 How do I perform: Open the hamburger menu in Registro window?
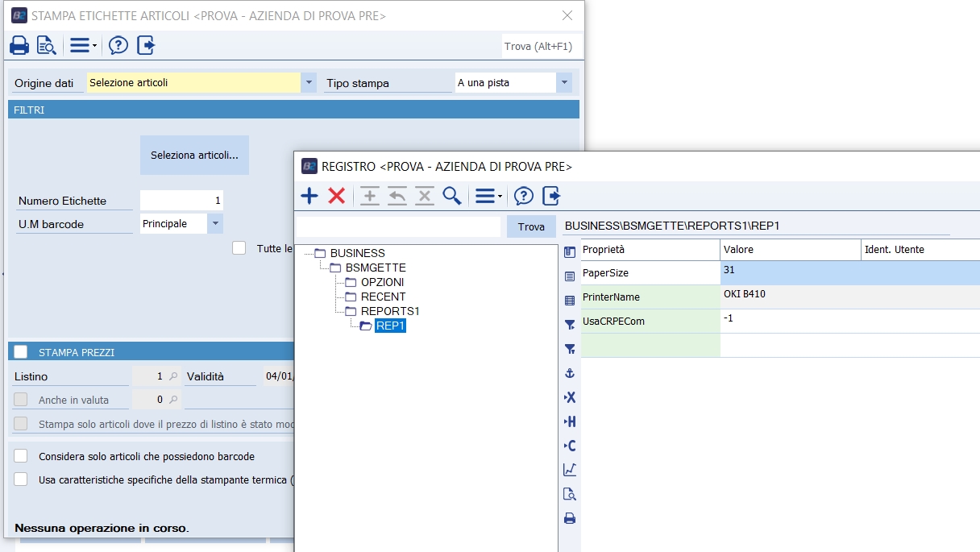(488, 196)
